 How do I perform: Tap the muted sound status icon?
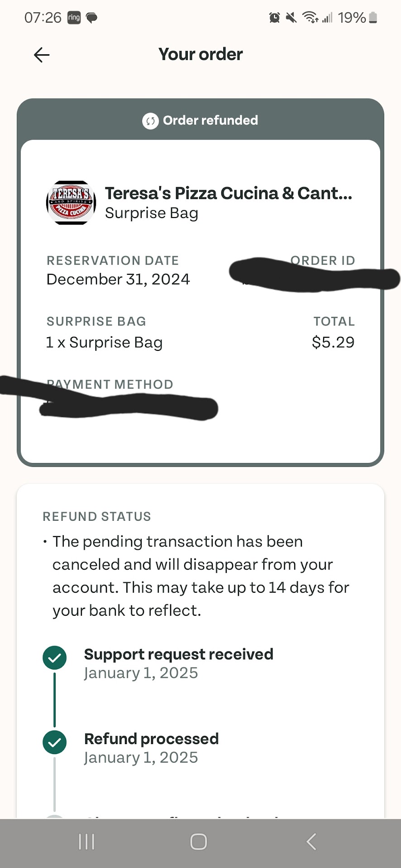[291, 18]
